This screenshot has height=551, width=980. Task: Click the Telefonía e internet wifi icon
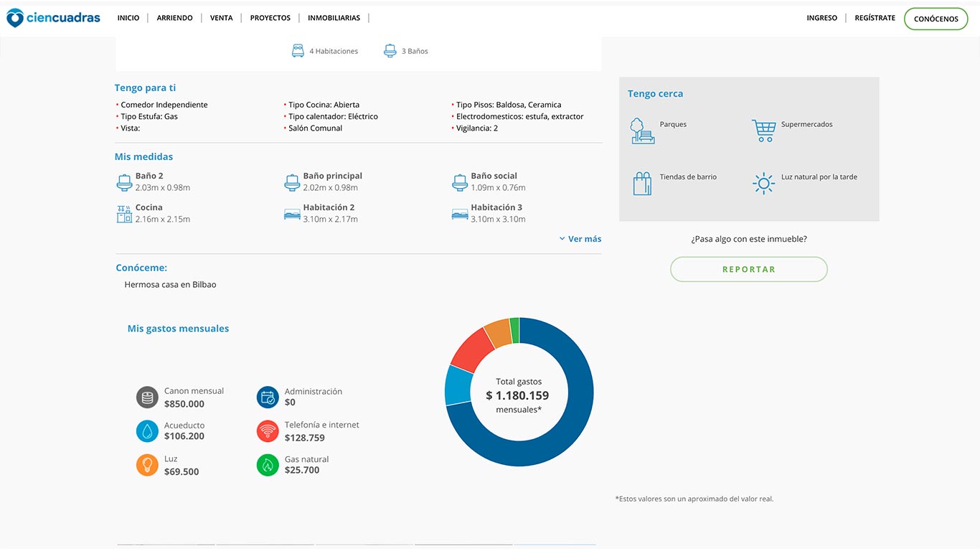268,431
